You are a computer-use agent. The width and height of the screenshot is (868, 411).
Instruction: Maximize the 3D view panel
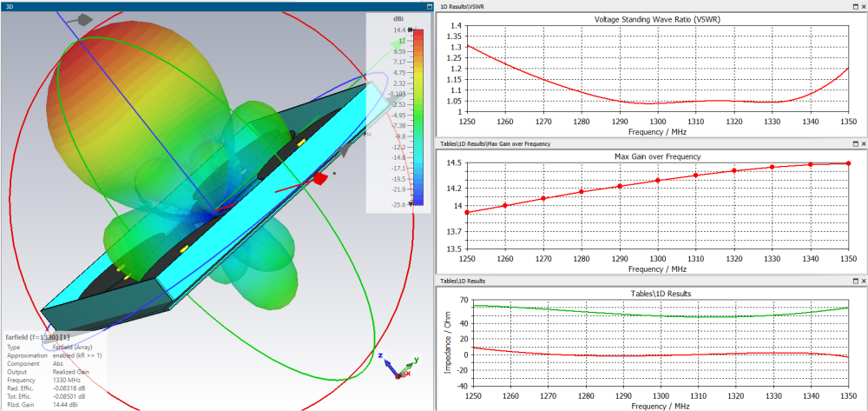pyautogui.click(x=430, y=7)
